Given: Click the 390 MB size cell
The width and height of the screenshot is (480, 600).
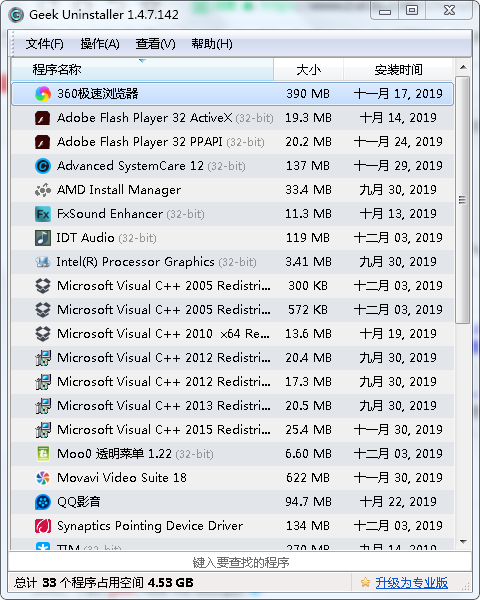Looking at the screenshot, I should [x=308, y=94].
